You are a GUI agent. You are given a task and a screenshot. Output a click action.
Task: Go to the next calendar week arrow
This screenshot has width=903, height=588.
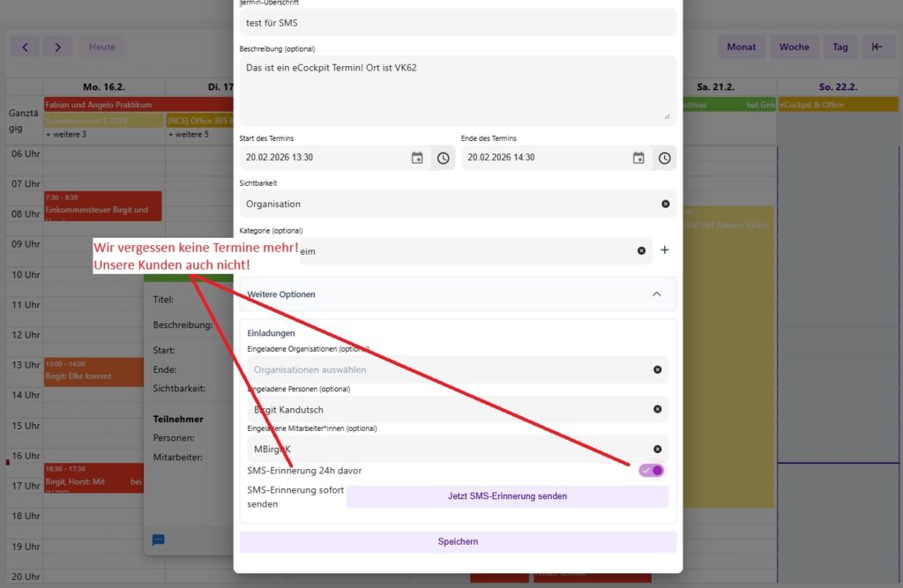click(x=57, y=47)
